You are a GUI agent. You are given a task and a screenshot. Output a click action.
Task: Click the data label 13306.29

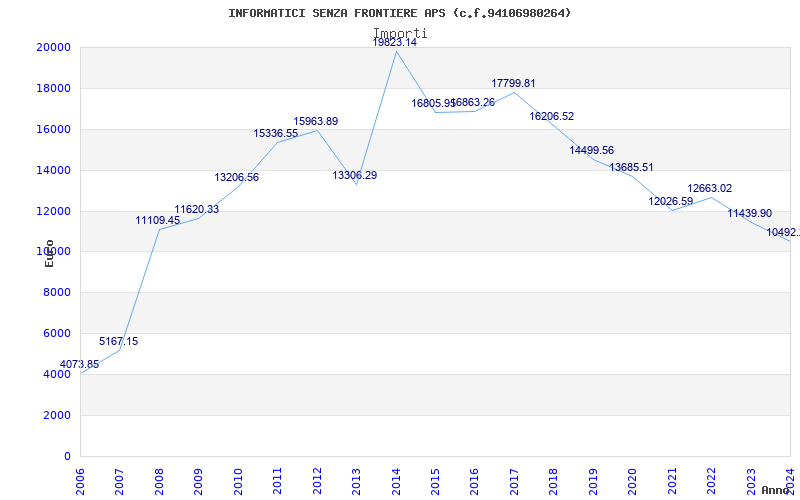pos(355,176)
